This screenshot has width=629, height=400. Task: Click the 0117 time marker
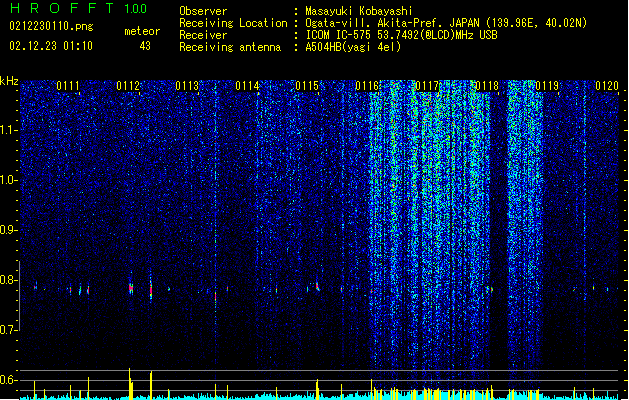point(427,86)
